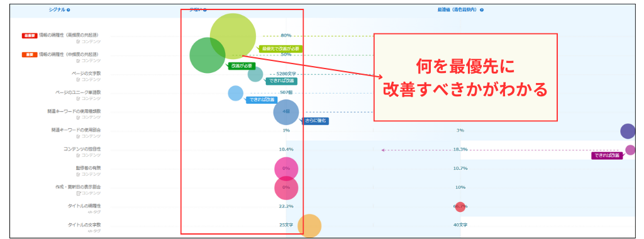644x239 pixels.
Task: Click the コンテンツの独自性 label
Action: (82, 148)
